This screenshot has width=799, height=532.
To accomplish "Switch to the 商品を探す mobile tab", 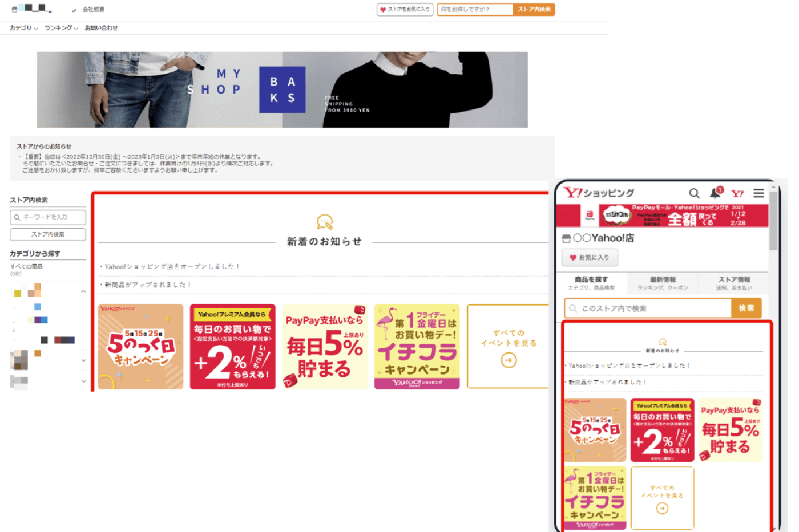I will 591,283.
